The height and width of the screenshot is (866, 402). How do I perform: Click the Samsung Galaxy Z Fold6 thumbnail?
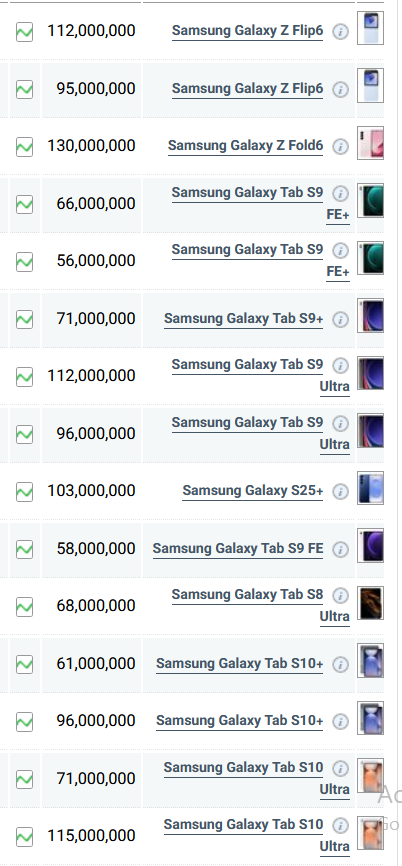click(370, 143)
